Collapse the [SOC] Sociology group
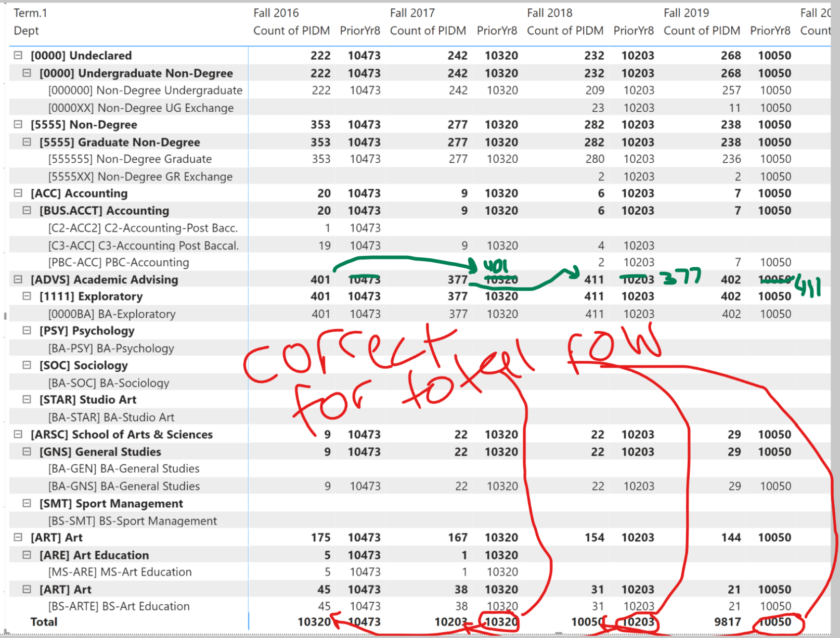 [x=27, y=366]
